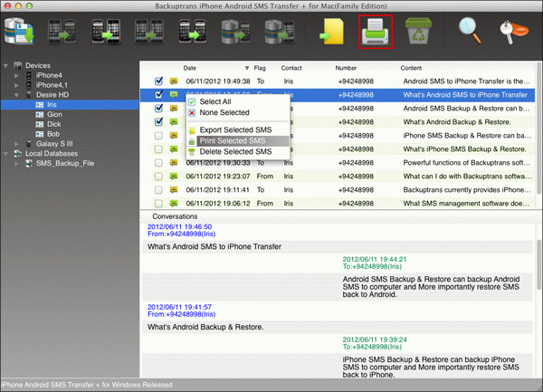Click the Windows Released news link in the status bar
The width and height of the screenshot is (543, 392).
pyautogui.click(x=87, y=385)
